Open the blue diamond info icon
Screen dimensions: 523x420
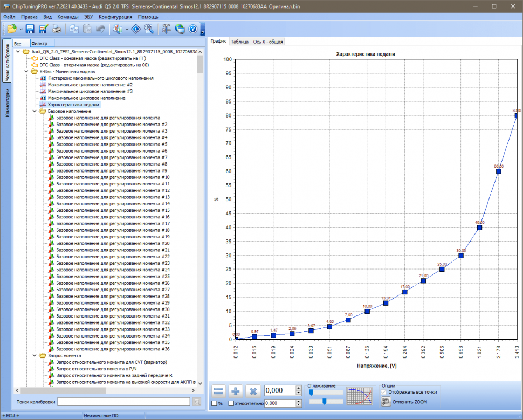pos(135,29)
